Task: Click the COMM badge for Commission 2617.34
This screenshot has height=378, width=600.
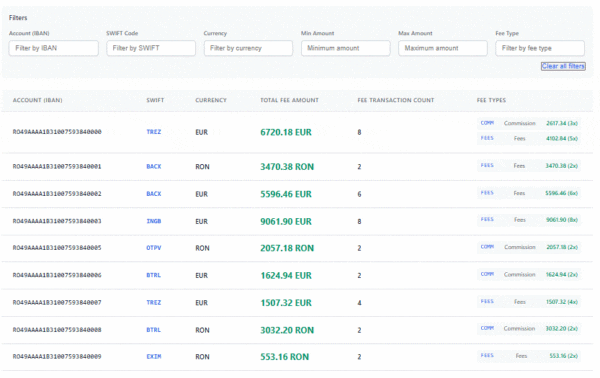Action: (487, 123)
